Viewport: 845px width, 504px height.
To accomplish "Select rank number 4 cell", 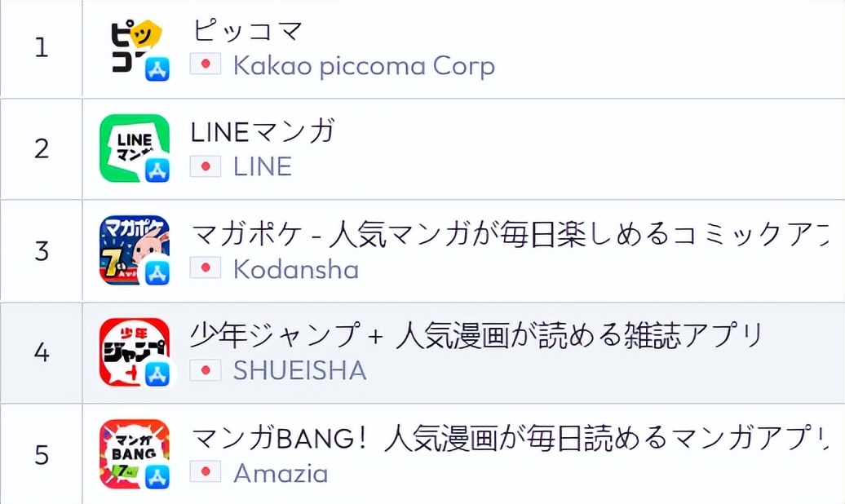I will click(41, 353).
